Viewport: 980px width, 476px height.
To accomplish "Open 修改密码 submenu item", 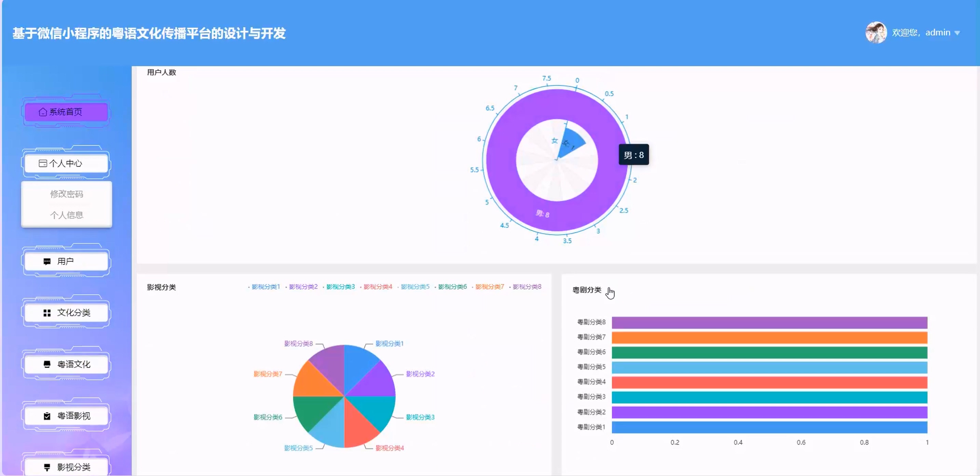I will pyautogui.click(x=67, y=194).
